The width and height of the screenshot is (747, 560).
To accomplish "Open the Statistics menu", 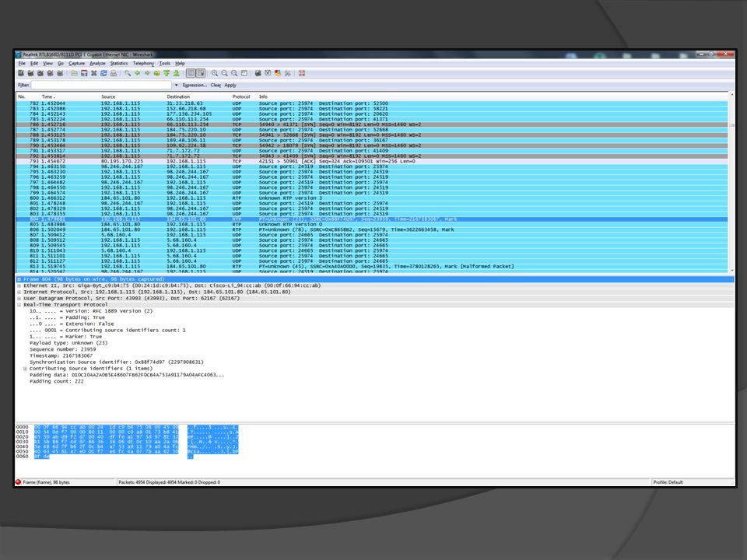I will (x=119, y=63).
